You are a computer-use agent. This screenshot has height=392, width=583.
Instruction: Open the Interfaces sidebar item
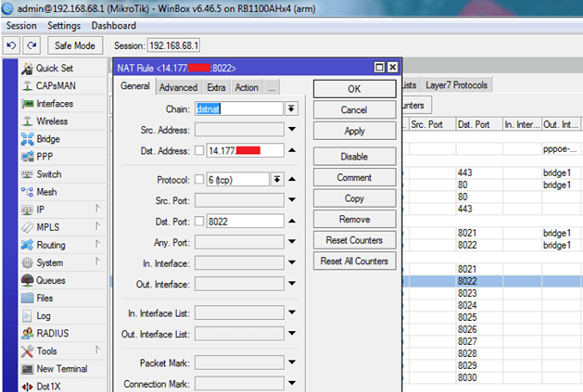coord(54,104)
